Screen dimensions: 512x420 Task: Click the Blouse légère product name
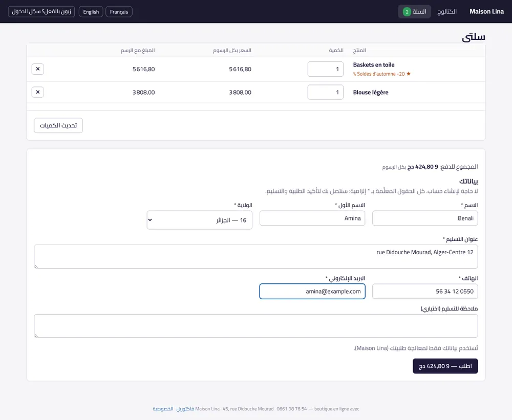(371, 93)
